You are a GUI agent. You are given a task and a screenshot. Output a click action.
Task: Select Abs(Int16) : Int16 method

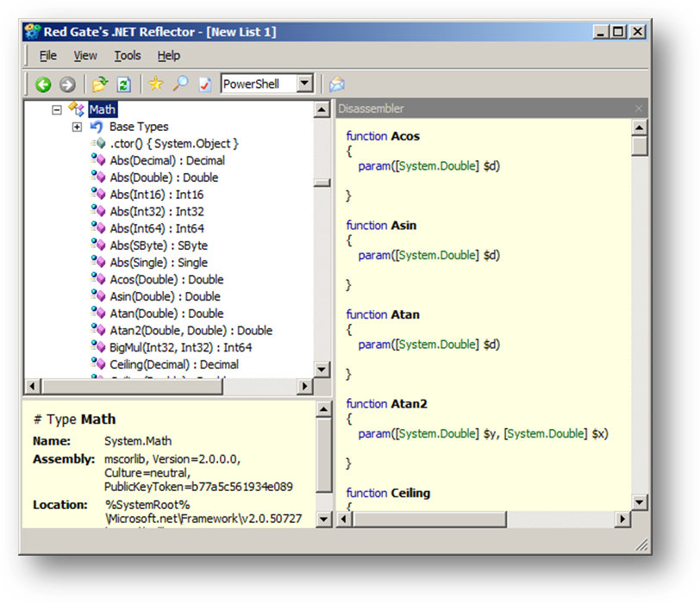tap(157, 195)
